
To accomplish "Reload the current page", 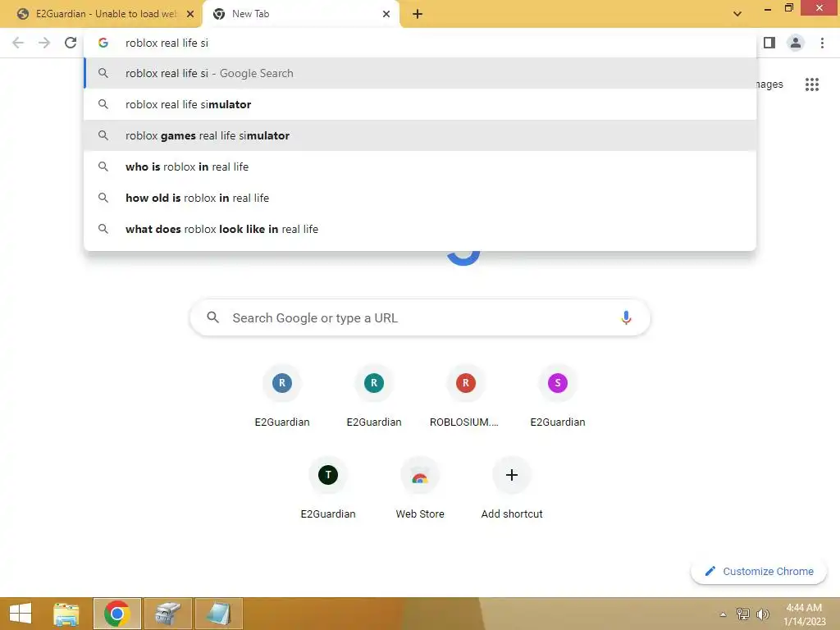I will point(71,43).
